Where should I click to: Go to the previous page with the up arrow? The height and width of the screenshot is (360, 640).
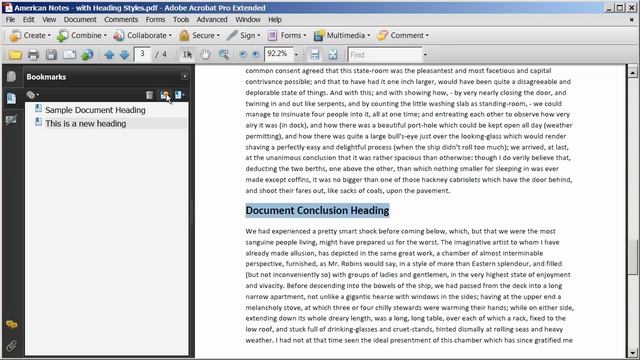pos(109,55)
